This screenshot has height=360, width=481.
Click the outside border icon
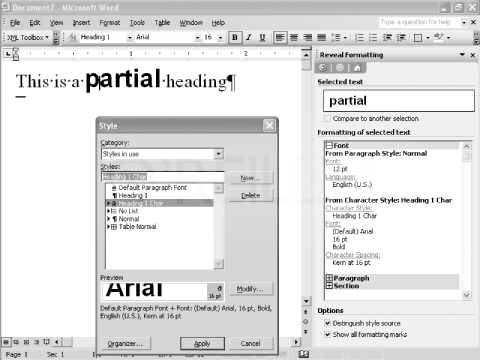coord(418,37)
